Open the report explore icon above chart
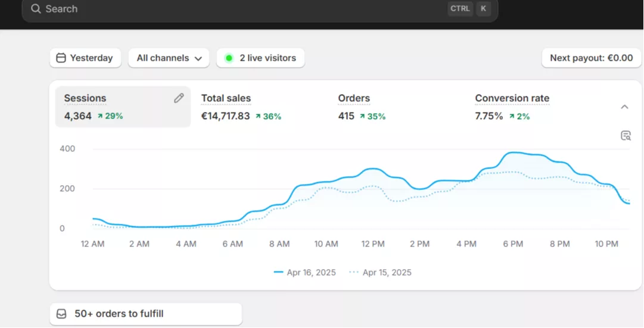Image resolution: width=644 pixels, height=328 pixels. [x=626, y=136]
